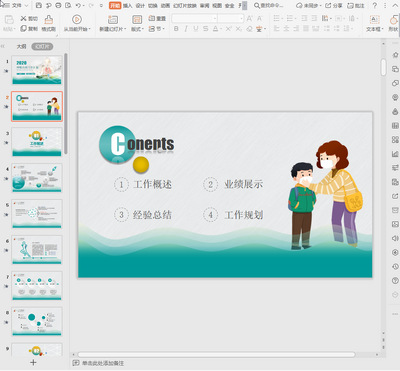The width and height of the screenshot is (400, 371).
Task: Click the 幻灯片 slides view pill
Action: pyautogui.click(x=42, y=47)
